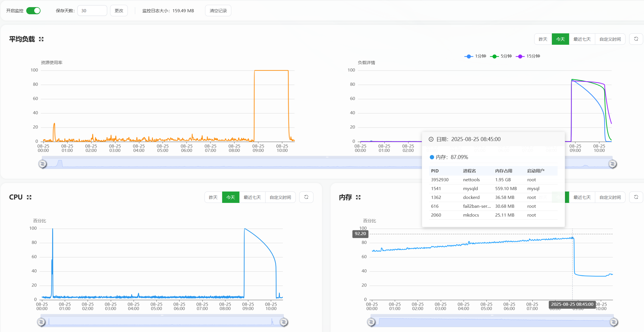
Task: Click left zoom handle of 内存 slider
Action: pyautogui.click(x=371, y=322)
